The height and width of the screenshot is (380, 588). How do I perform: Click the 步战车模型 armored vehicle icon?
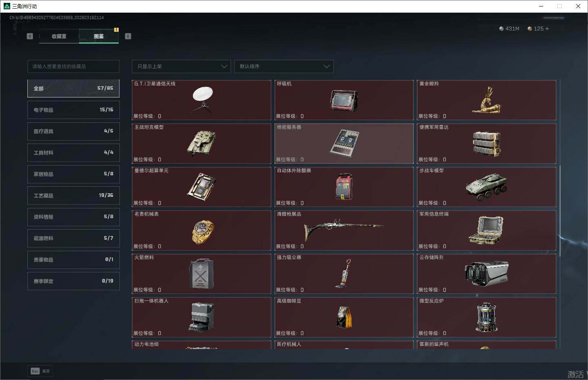pos(486,187)
